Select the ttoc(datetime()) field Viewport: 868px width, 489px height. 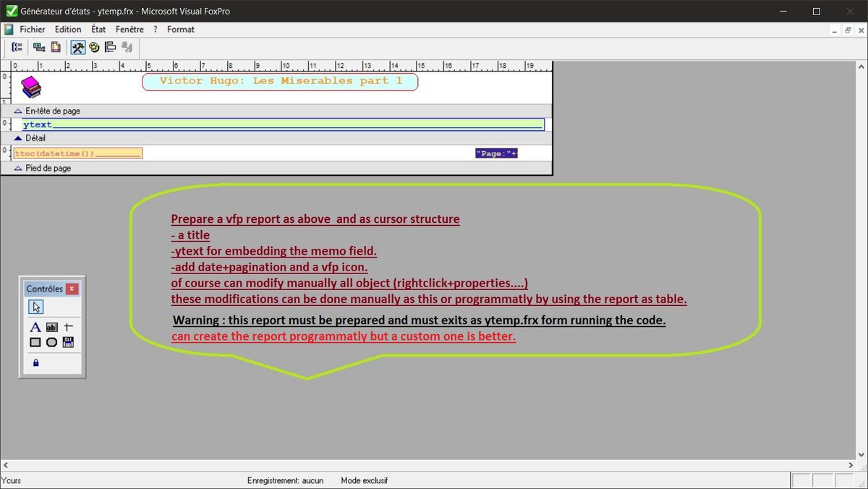[x=78, y=153]
